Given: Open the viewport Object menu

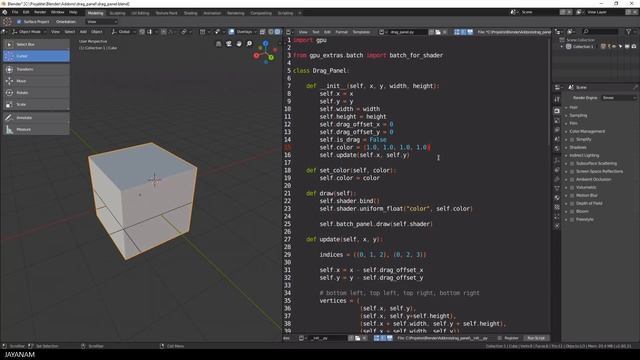Looking at the screenshot, I should click(x=97, y=32).
